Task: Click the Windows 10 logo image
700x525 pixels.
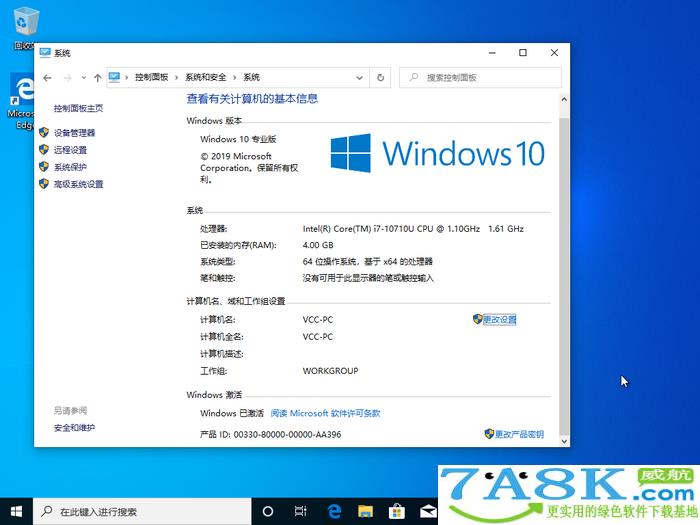Action: 437,153
